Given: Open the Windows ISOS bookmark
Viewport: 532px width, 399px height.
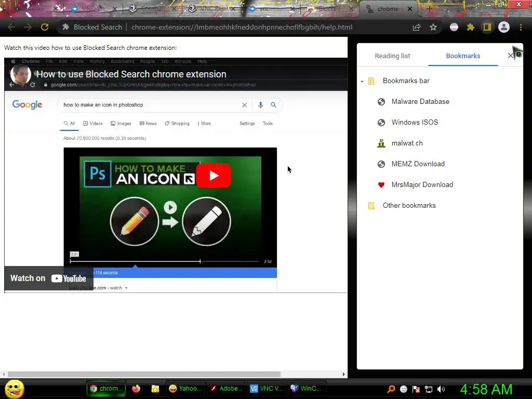Looking at the screenshot, I should pyautogui.click(x=415, y=122).
